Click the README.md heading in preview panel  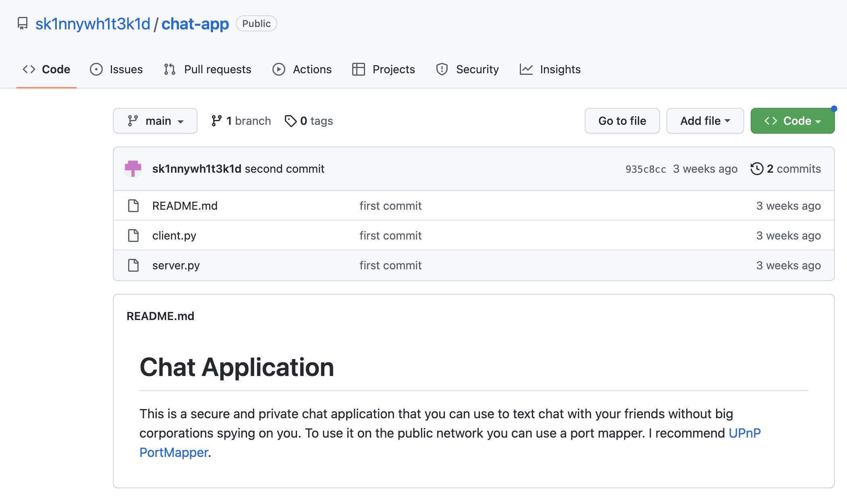160,316
